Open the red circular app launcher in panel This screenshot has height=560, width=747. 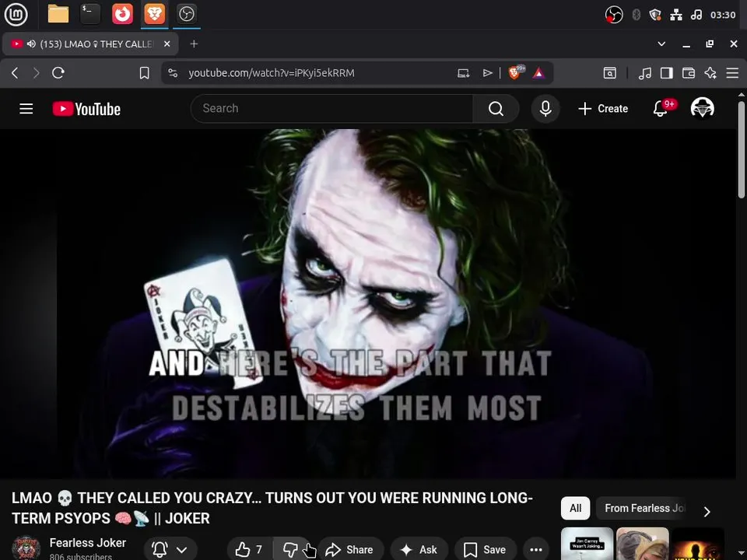[122, 14]
